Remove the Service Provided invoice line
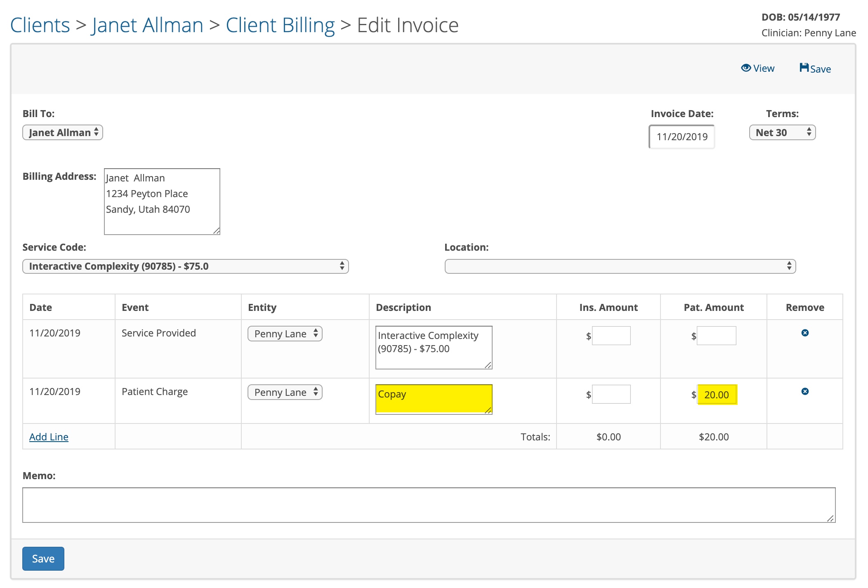This screenshot has width=868, height=588. pos(806,333)
